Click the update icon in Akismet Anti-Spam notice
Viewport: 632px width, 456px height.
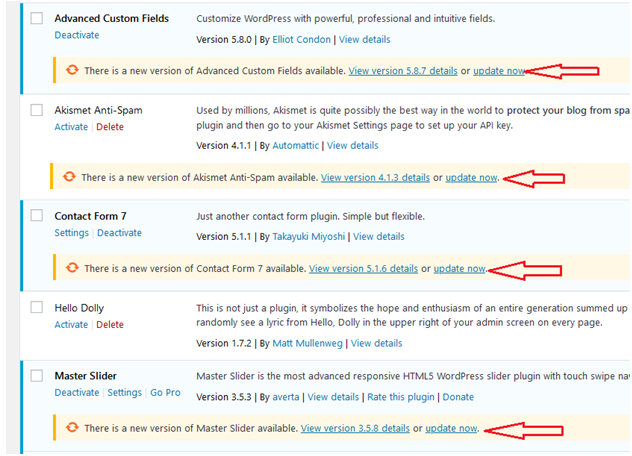[x=69, y=177]
